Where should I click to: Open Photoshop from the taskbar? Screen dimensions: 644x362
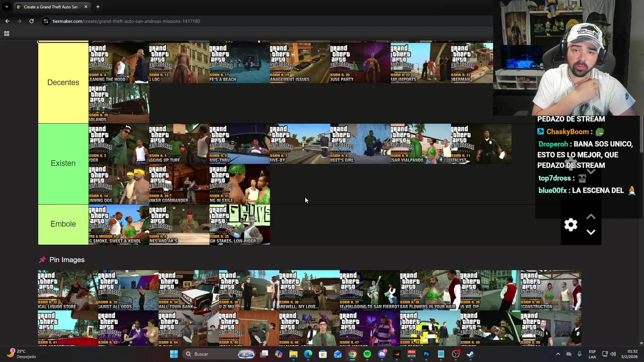(x=426, y=354)
